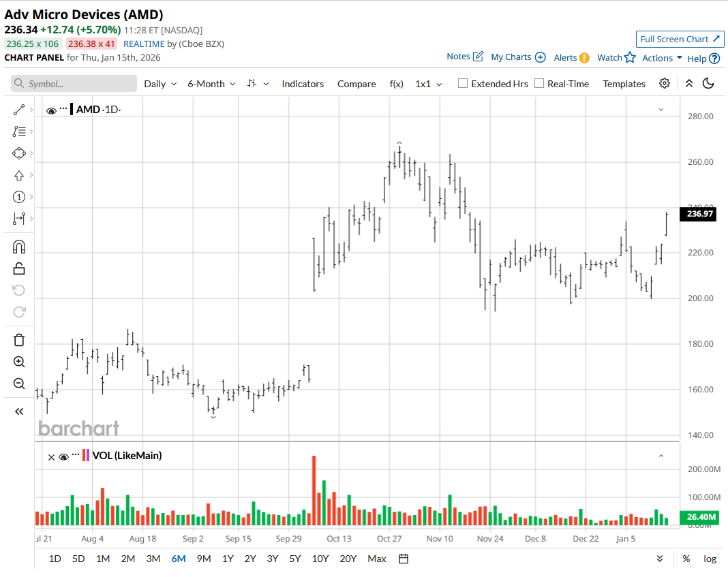
Task: Select the 1D range tab
Action: [x=55, y=559]
